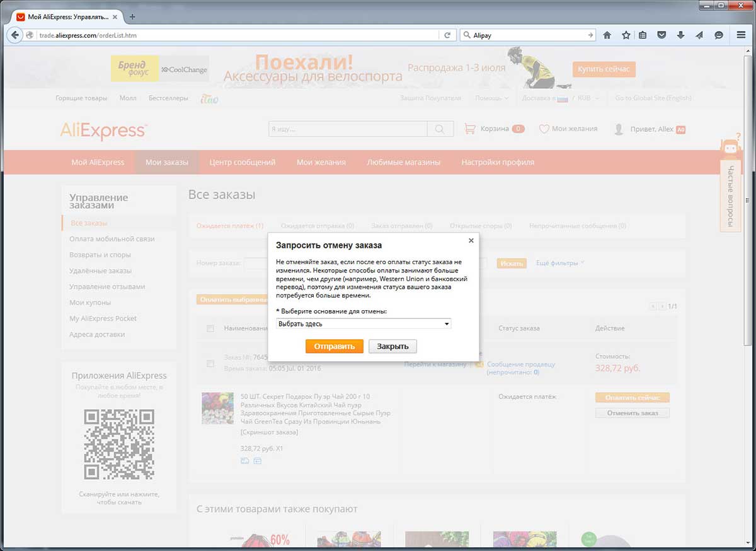The width and height of the screenshot is (756, 551).
Task: Click the product thumbnail of the tea order
Action: (x=217, y=408)
